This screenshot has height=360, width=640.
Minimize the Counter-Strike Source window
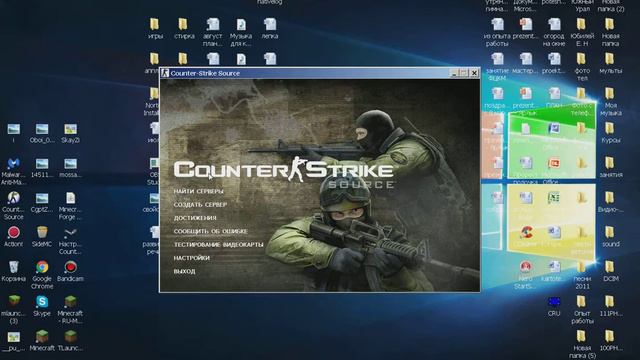tap(454, 73)
